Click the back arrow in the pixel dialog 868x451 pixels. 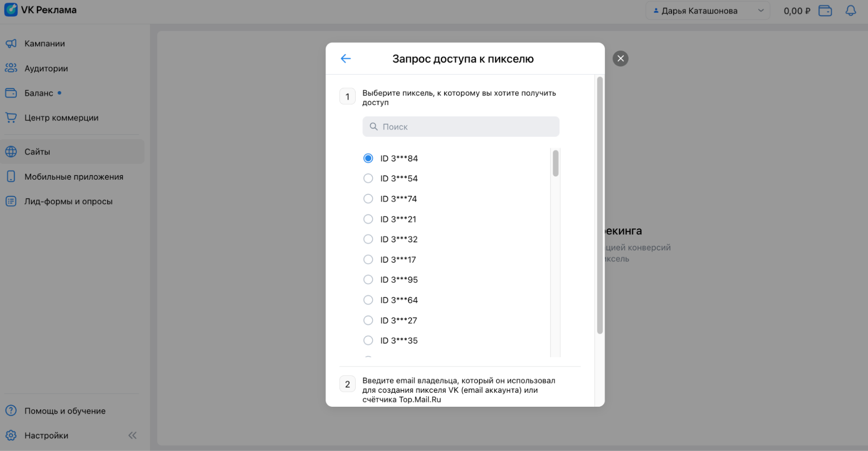(346, 59)
